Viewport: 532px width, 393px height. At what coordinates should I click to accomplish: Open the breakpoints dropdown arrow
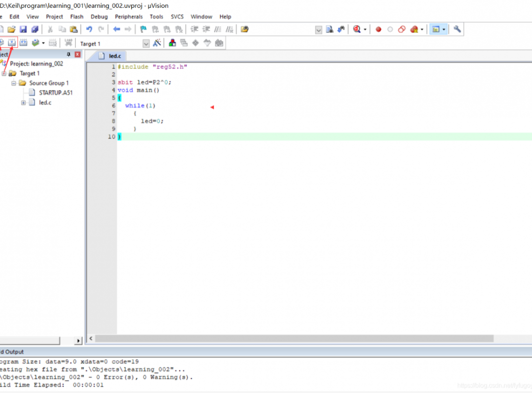[x=422, y=30]
